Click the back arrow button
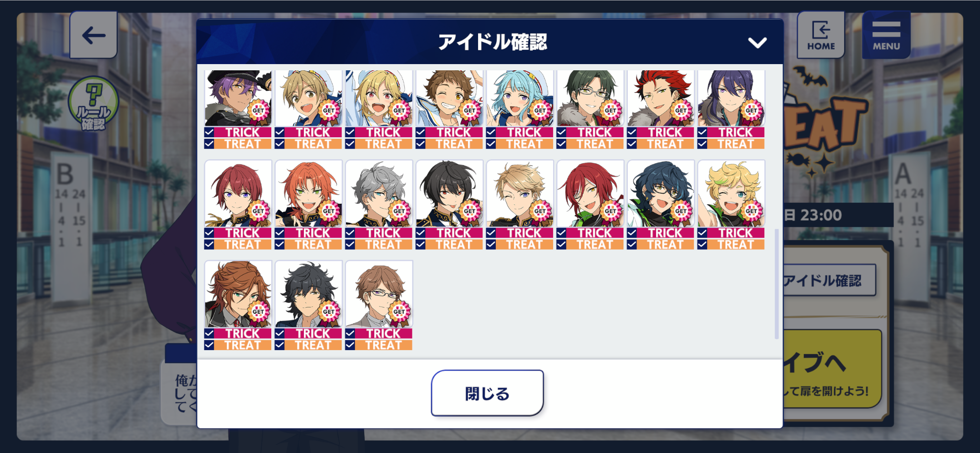This screenshot has width=980, height=453. pos(93,35)
